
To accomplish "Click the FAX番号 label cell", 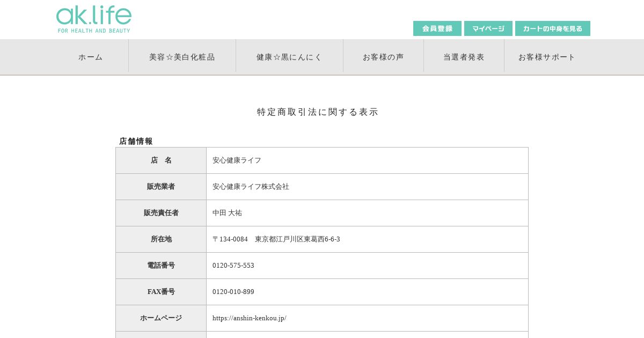I will (x=161, y=292).
